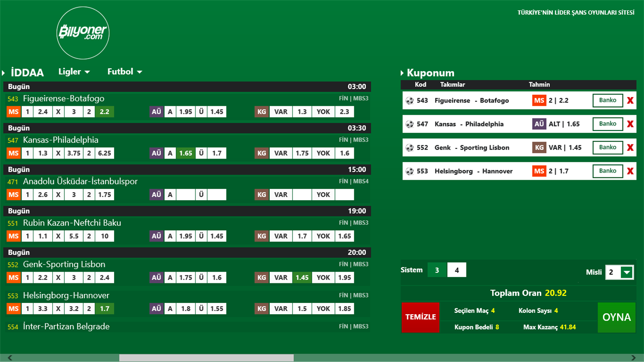Click the soccer ball icon for code 552
The width and height of the screenshot is (644, 362).
(x=410, y=147)
